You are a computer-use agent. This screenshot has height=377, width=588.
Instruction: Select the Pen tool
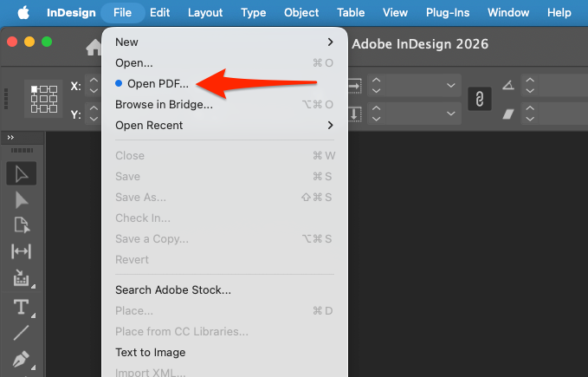21,359
